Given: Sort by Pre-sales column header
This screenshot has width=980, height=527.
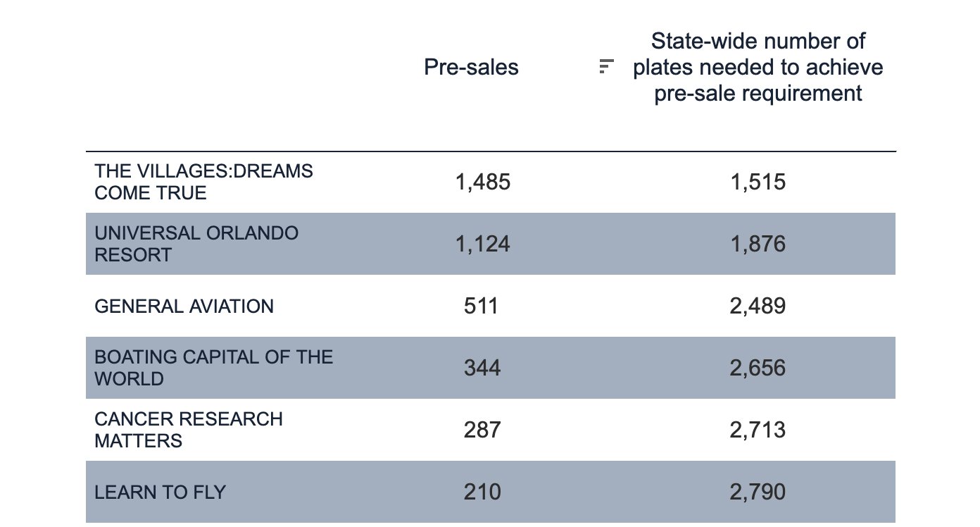Looking at the screenshot, I should point(471,67).
